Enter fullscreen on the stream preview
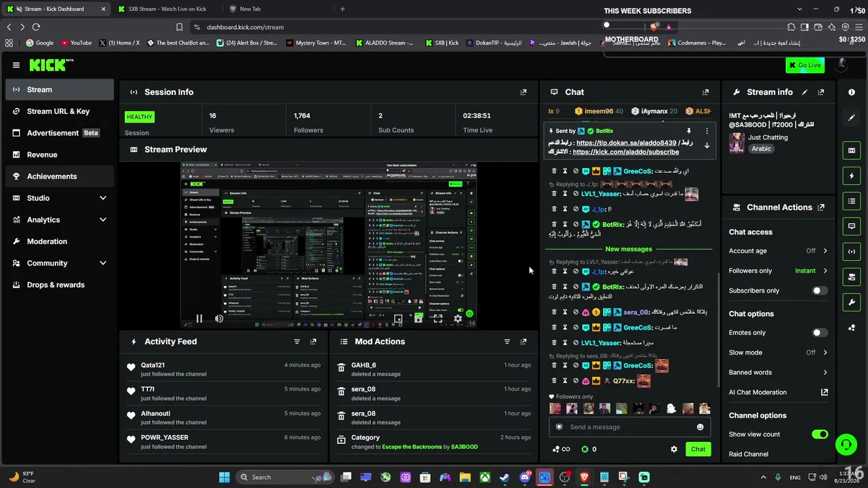The image size is (868, 488). pyautogui.click(x=439, y=319)
